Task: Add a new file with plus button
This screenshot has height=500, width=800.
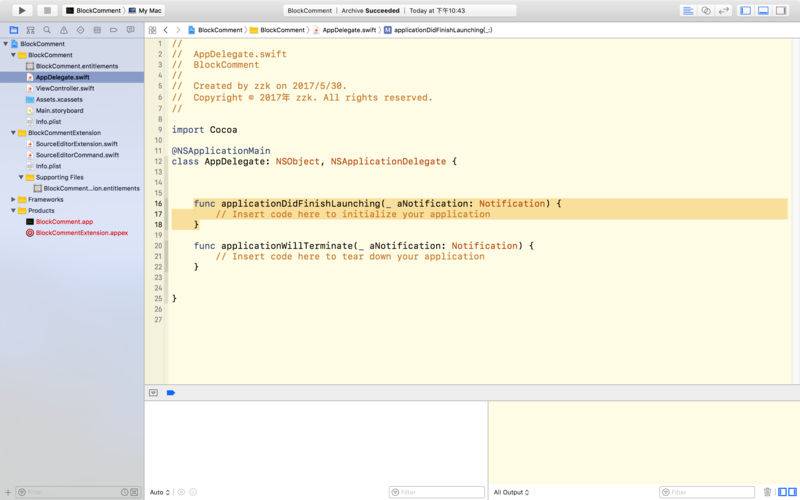Action: (x=8, y=492)
